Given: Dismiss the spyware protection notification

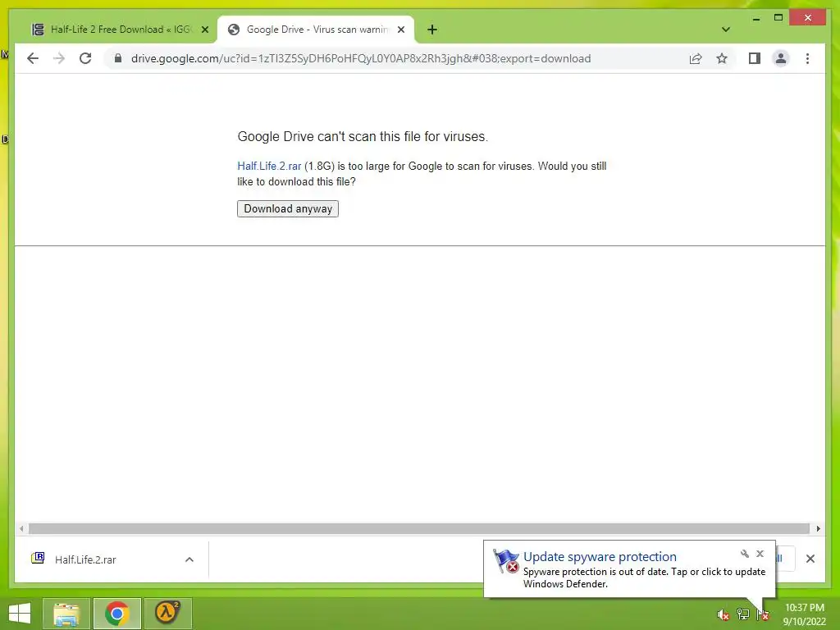Looking at the screenshot, I should (x=760, y=554).
